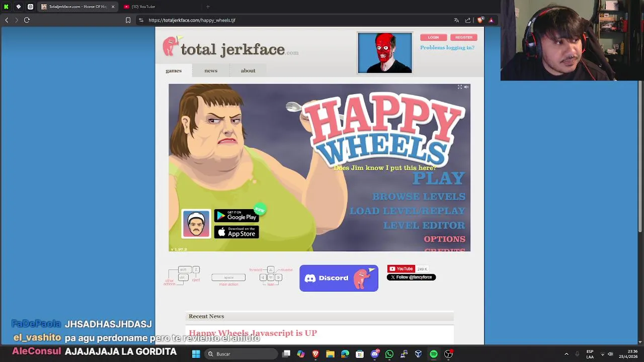Open Microsoft Edge from taskbar
Viewport: 644px width, 362px height.
click(345, 354)
